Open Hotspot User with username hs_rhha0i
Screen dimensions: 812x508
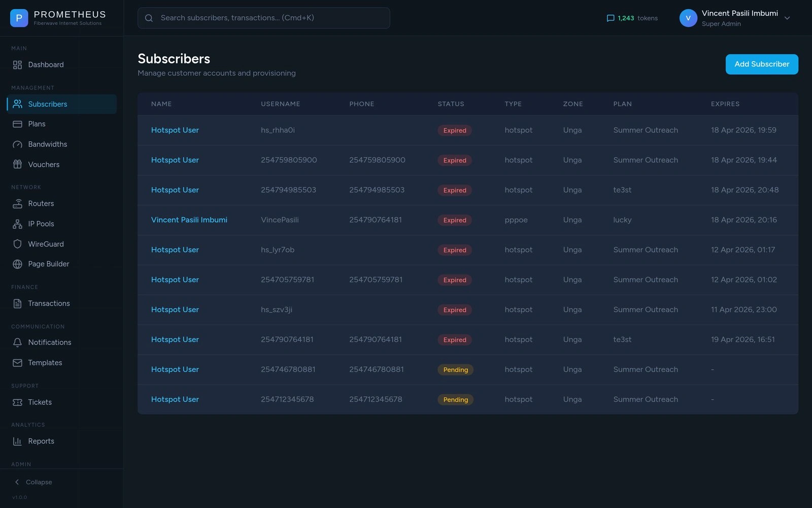pyautogui.click(x=175, y=130)
